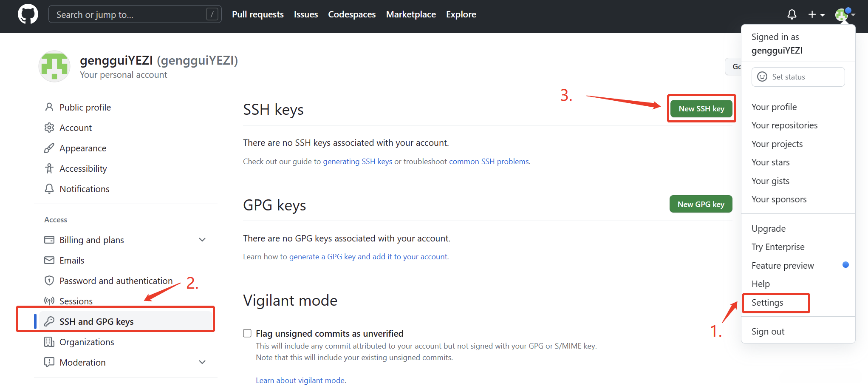The image size is (868, 386).
Task: Click the Billing and plans card icon
Action: point(49,240)
